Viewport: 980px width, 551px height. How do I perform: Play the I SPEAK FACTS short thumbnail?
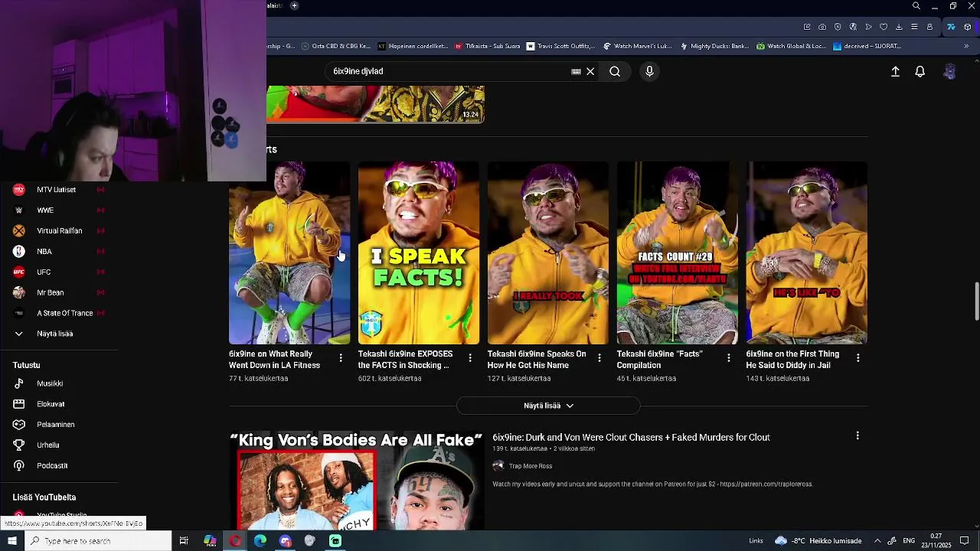419,253
